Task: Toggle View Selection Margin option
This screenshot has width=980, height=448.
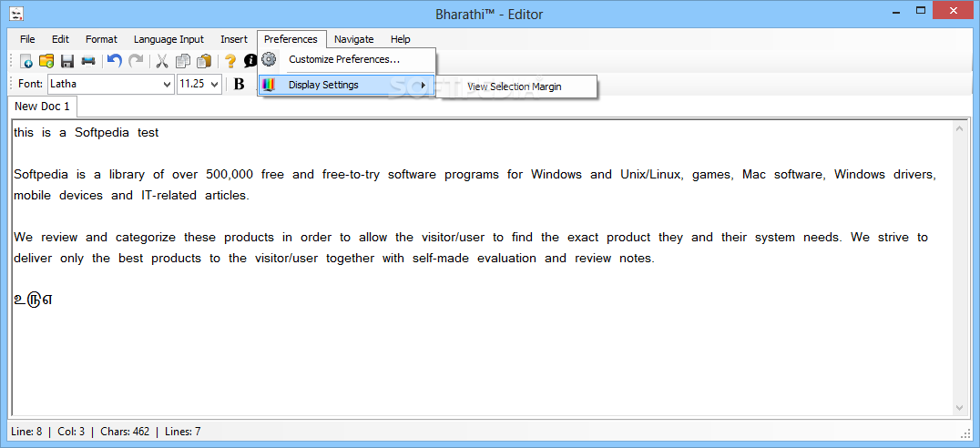Action: coord(516,87)
